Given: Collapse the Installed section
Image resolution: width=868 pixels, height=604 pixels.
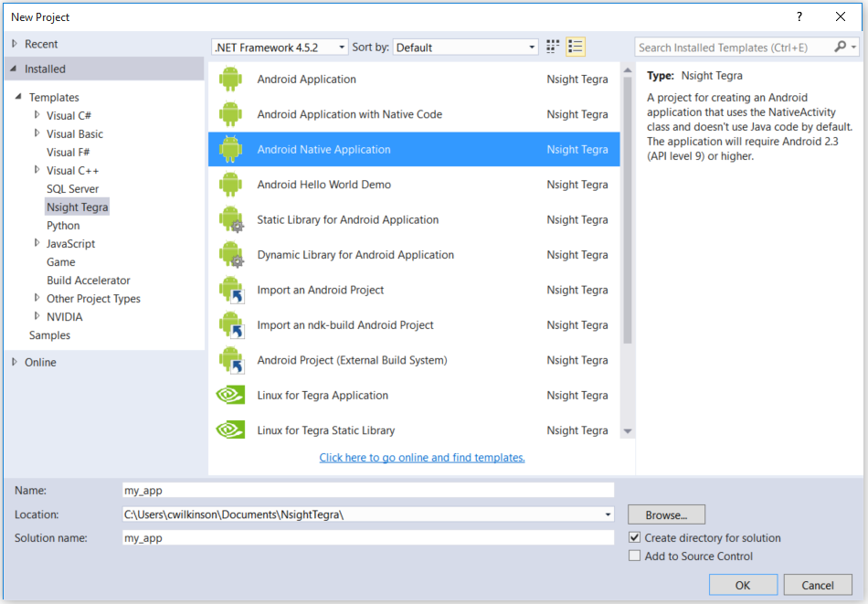Looking at the screenshot, I should tap(14, 69).
